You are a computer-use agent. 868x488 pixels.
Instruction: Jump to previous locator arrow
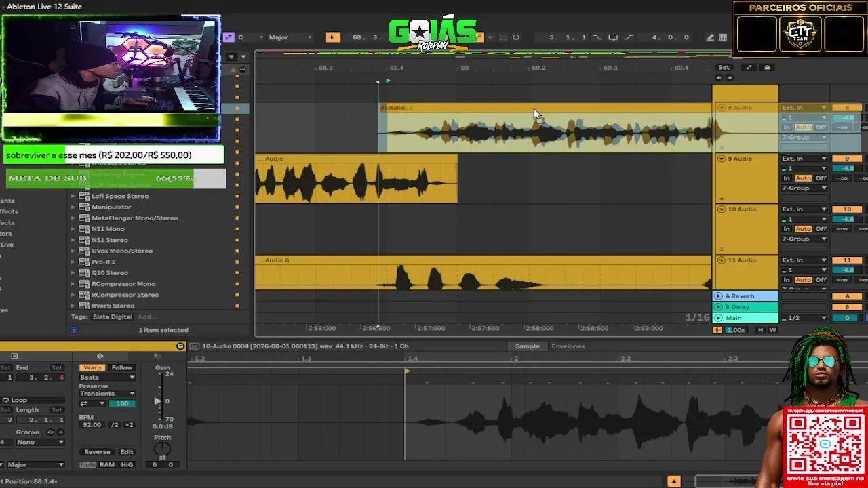[719, 77]
